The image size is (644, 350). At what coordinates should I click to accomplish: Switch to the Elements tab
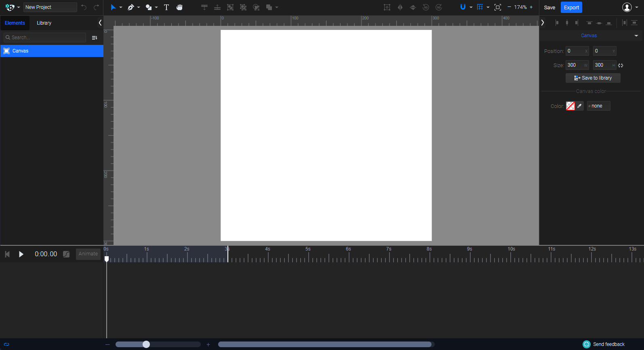(x=15, y=23)
